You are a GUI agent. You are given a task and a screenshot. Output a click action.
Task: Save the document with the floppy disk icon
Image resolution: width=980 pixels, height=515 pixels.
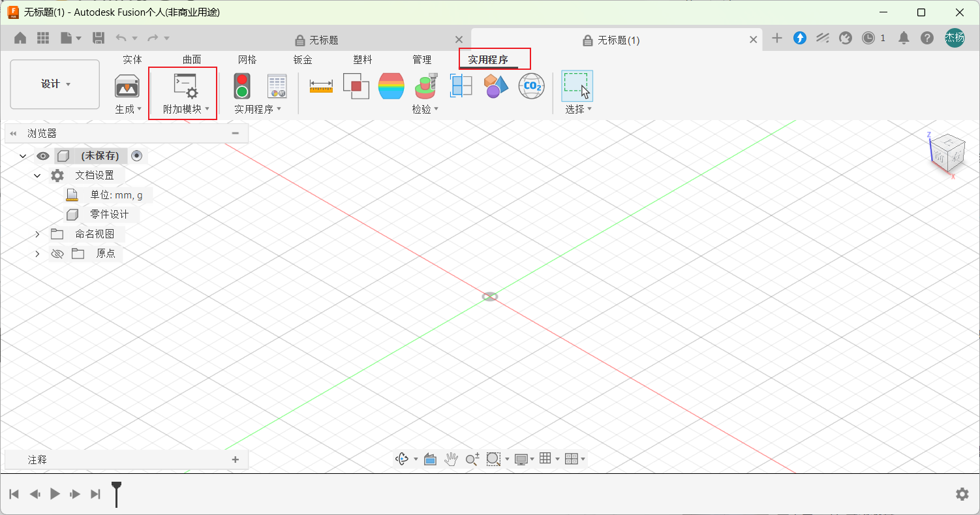[x=99, y=39]
